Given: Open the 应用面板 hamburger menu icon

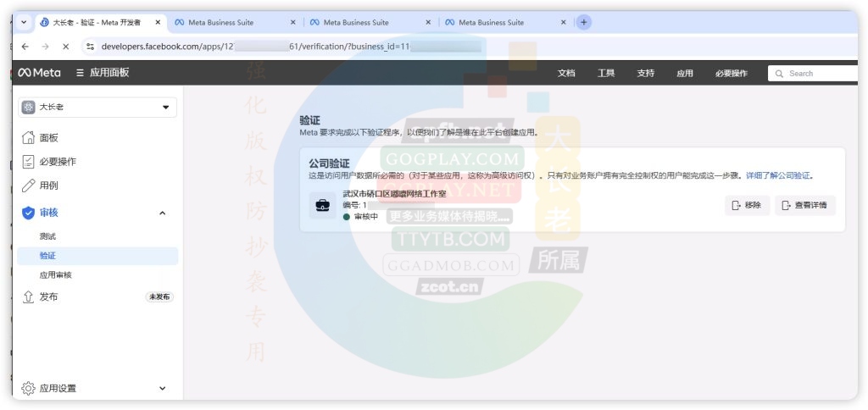Looking at the screenshot, I should 80,73.
